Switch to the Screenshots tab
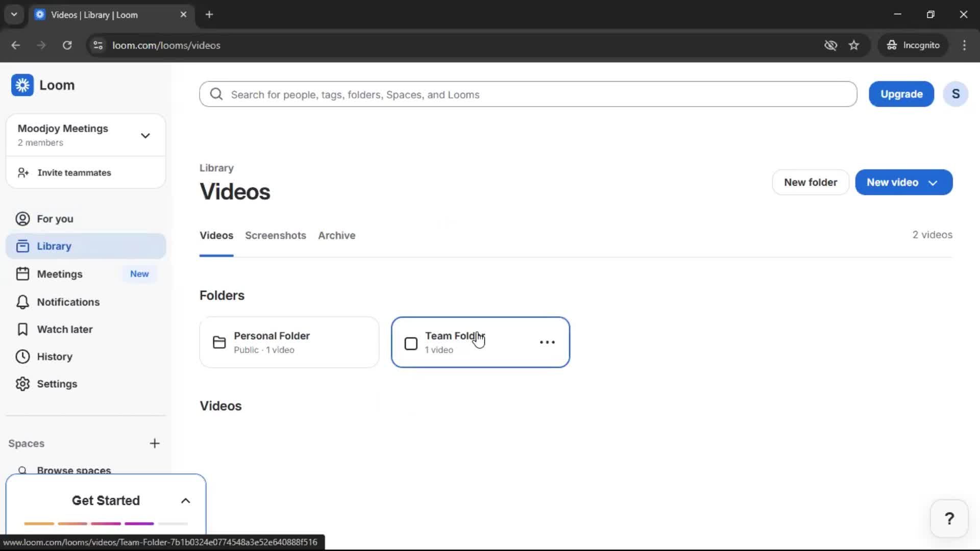980x551 pixels. [275, 236]
